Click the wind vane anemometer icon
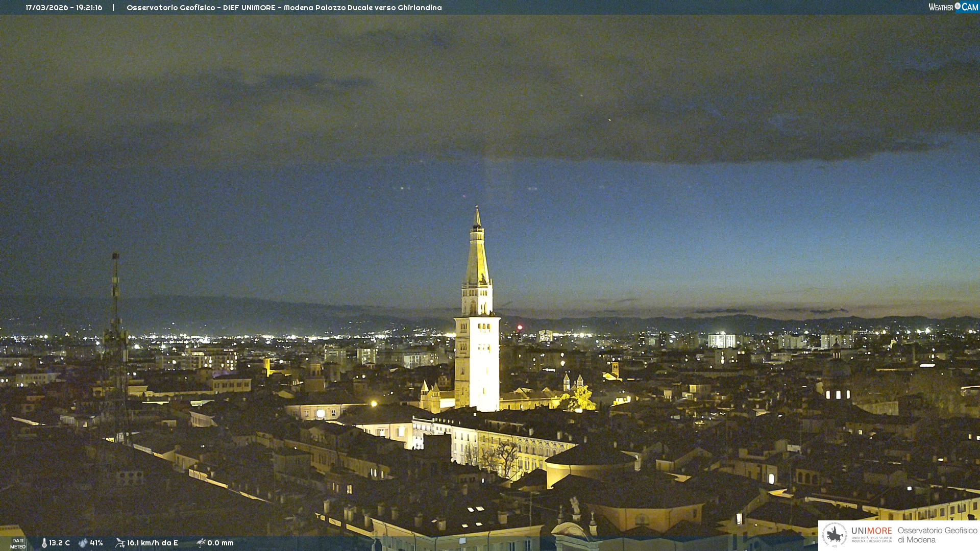 [120, 543]
